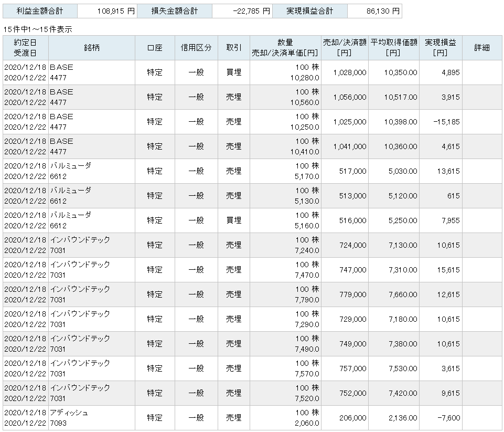Click the 15件中1～15件表示 text
Viewport: 504px width, 432px height.
coord(38,29)
